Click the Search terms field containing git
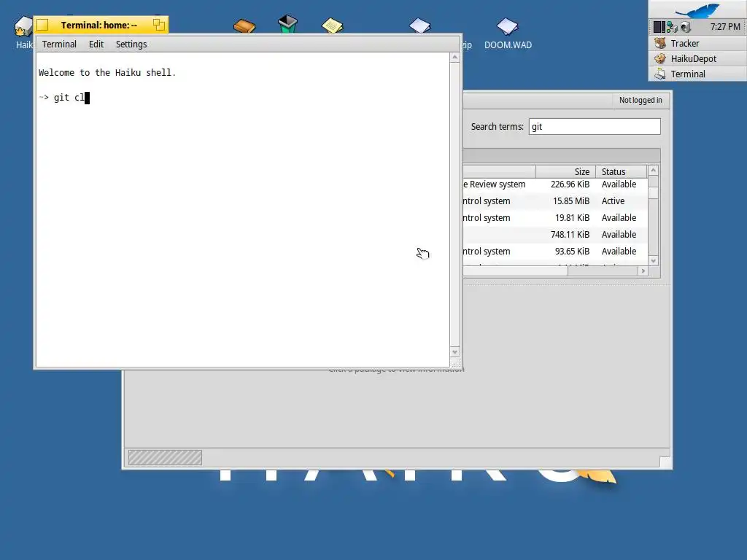The width and height of the screenshot is (747, 560). 595,127
